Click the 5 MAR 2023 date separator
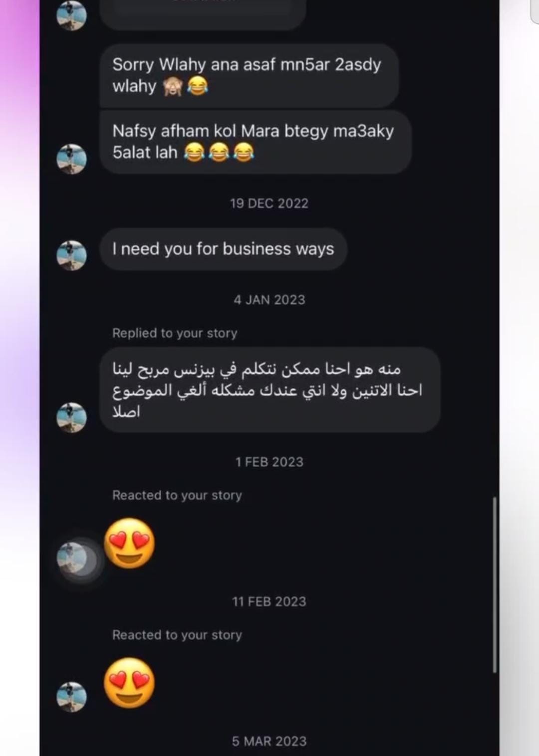The image size is (539, 756). tap(269, 741)
